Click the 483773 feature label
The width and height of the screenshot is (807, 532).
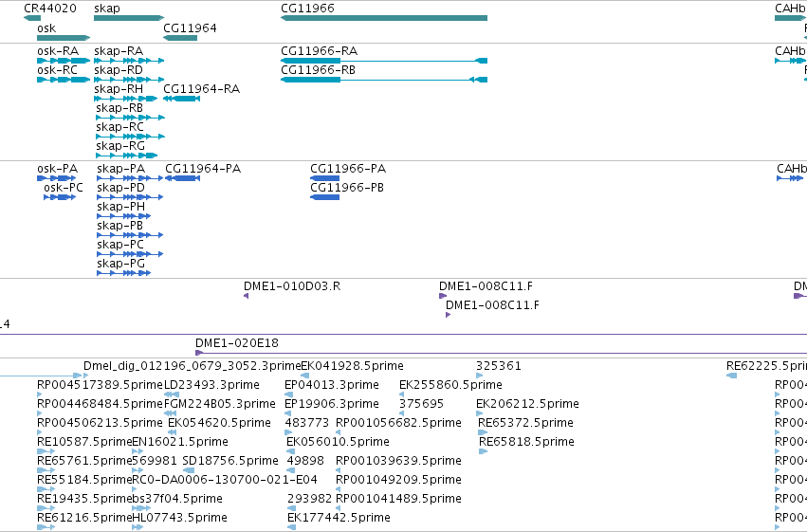[x=306, y=423]
